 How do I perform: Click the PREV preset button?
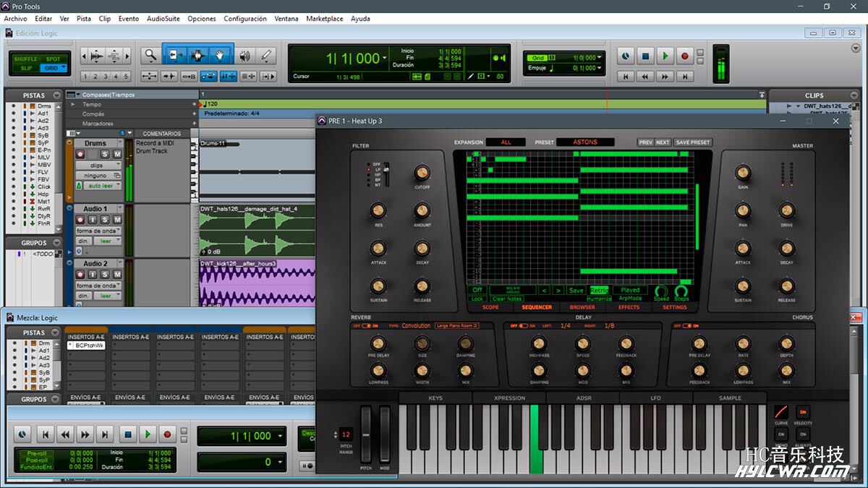(645, 142)
